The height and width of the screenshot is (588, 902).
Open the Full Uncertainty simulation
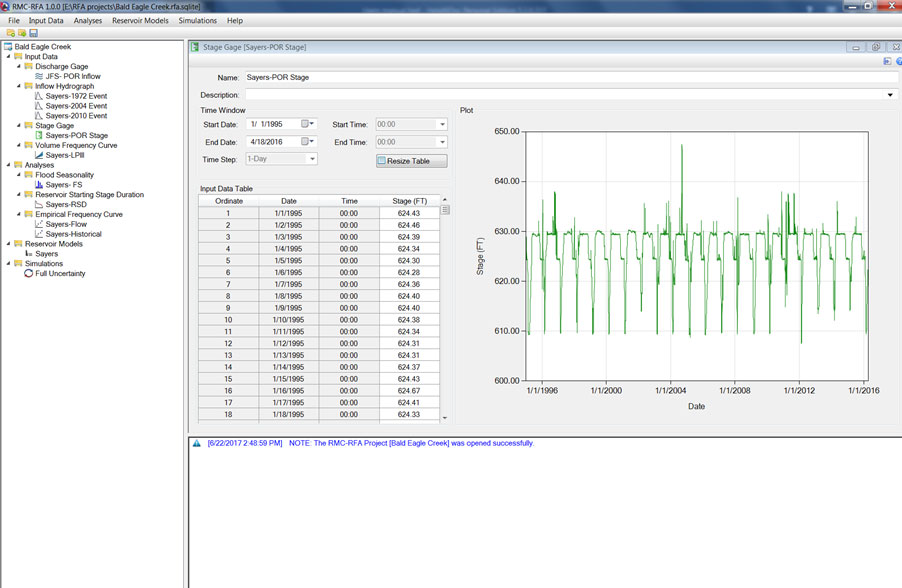(58, 273)
